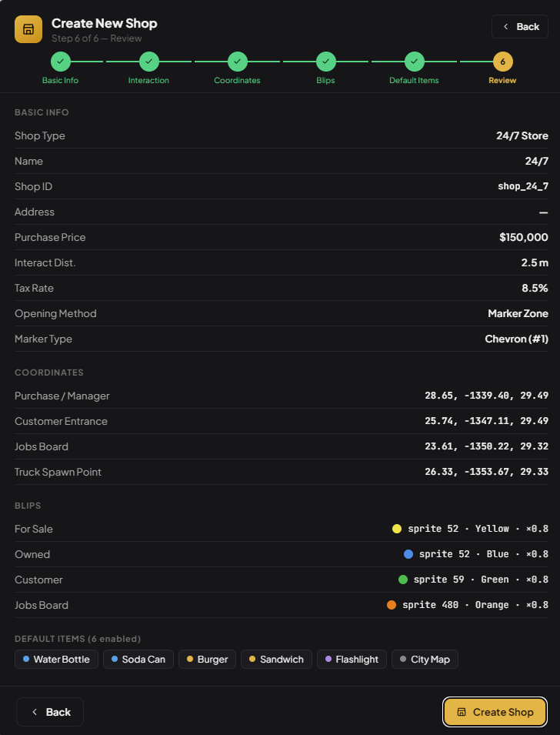Click the Marker Zone opening method value
560x735 pixels.
tap(518, 313)
